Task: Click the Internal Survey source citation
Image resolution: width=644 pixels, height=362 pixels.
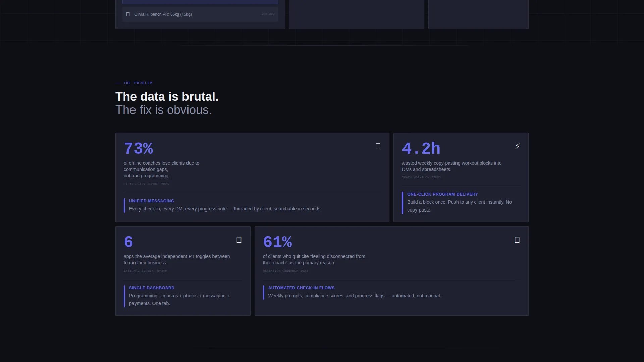Action: 145,271
